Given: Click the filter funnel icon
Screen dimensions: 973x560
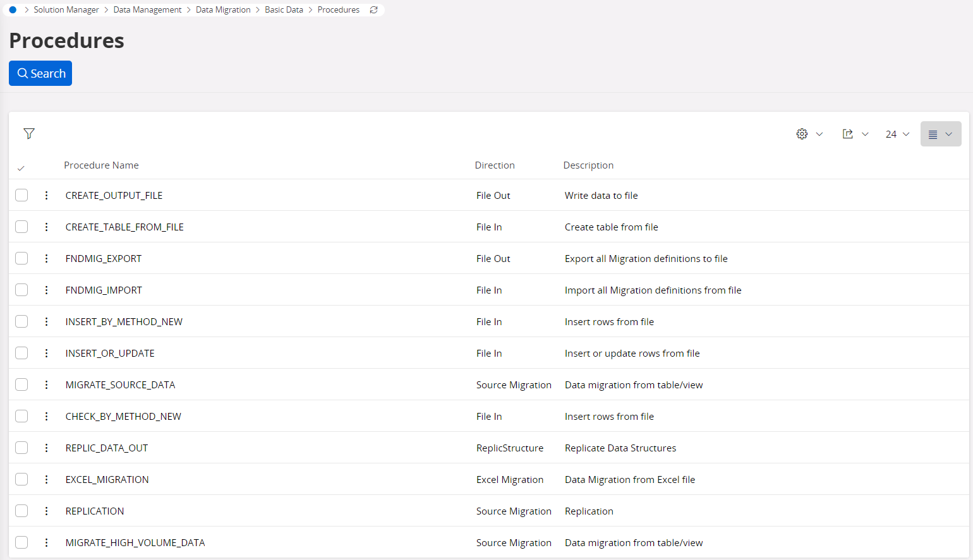Looking at the screenshot, I should click(29, 134).
